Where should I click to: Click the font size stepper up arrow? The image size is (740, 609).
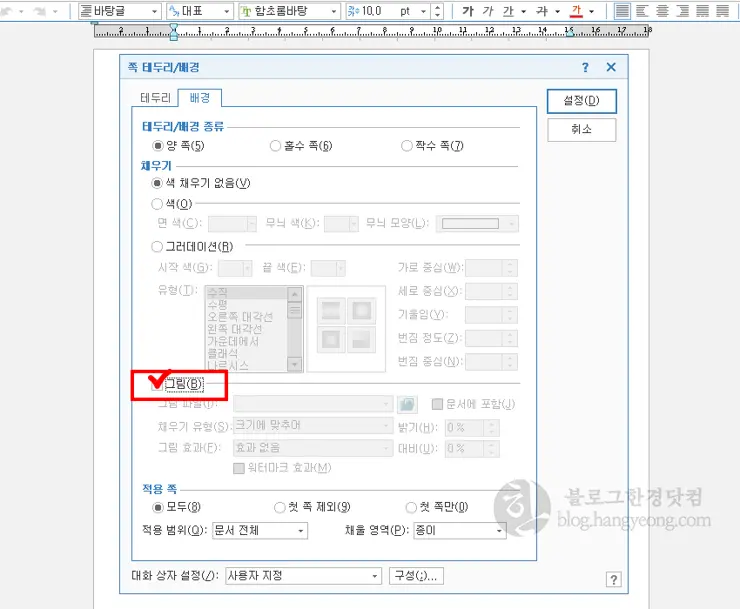(x=437, y=7)
